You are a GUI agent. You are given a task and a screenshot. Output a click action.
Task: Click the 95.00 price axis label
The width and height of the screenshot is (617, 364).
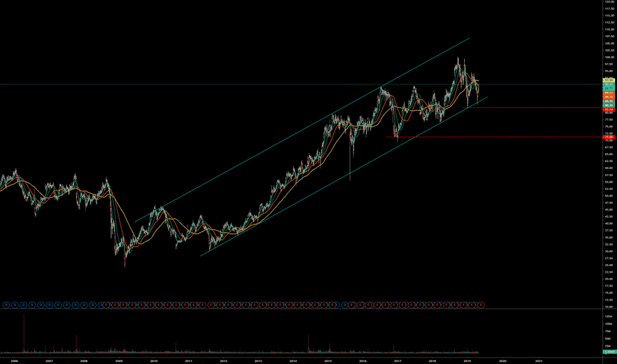pyautogui.click(x=610, y=71)
